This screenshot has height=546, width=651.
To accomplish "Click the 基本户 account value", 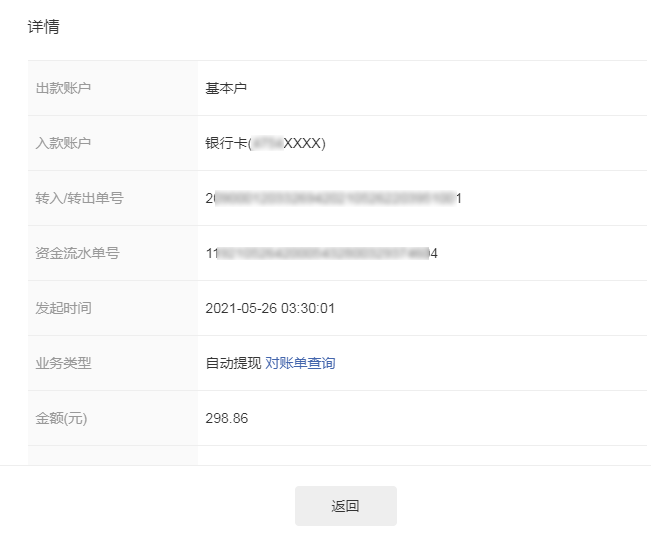I will click(226, 88).
